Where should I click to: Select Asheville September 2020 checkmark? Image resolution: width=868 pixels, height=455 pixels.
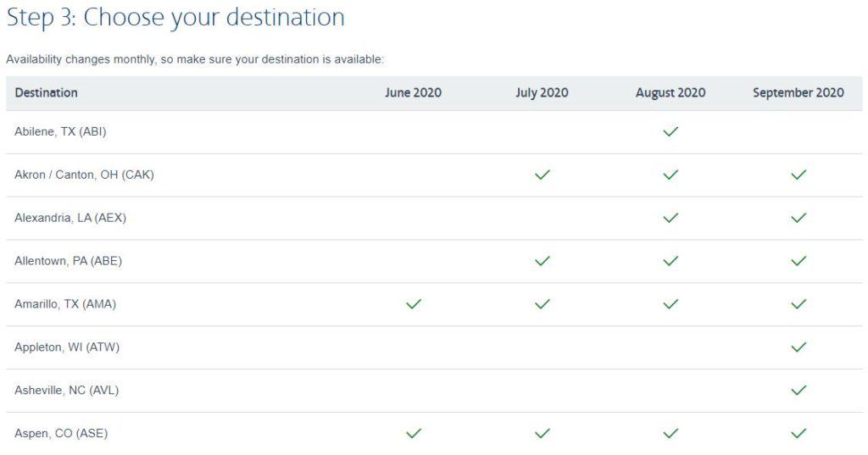[798, 391]
